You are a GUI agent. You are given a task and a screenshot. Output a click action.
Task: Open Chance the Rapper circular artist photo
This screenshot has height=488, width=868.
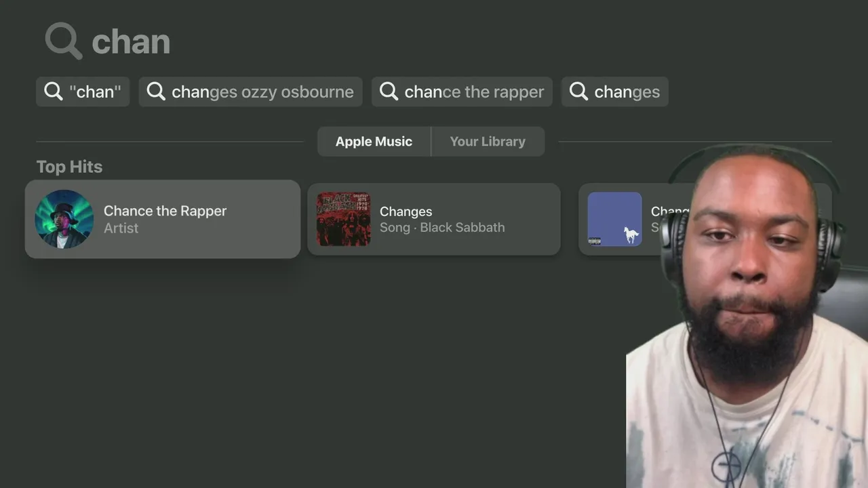coord(64,219)
